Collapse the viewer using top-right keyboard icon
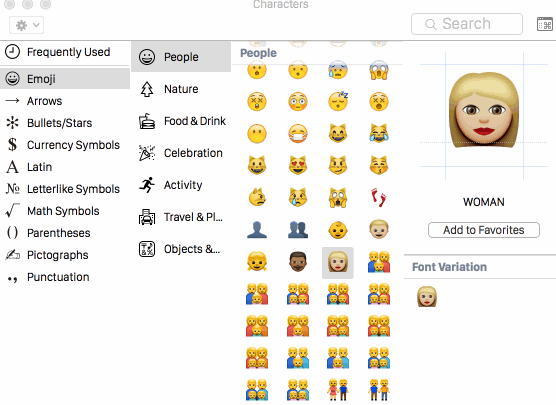The width and height of the screenshot is (556, 405). 545,24
